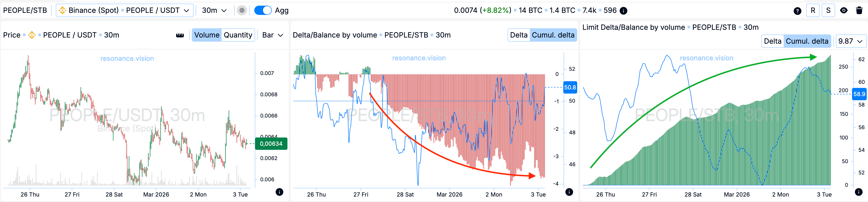The height and width of the screenshot is (202, 868).
Task: Click the green 0,00634 price label
Action: click(271, 144)
